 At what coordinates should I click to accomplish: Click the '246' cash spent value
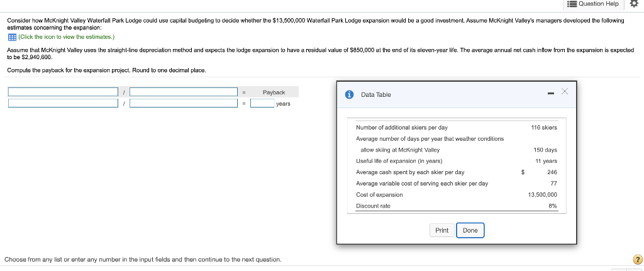[x=552, y=172]
